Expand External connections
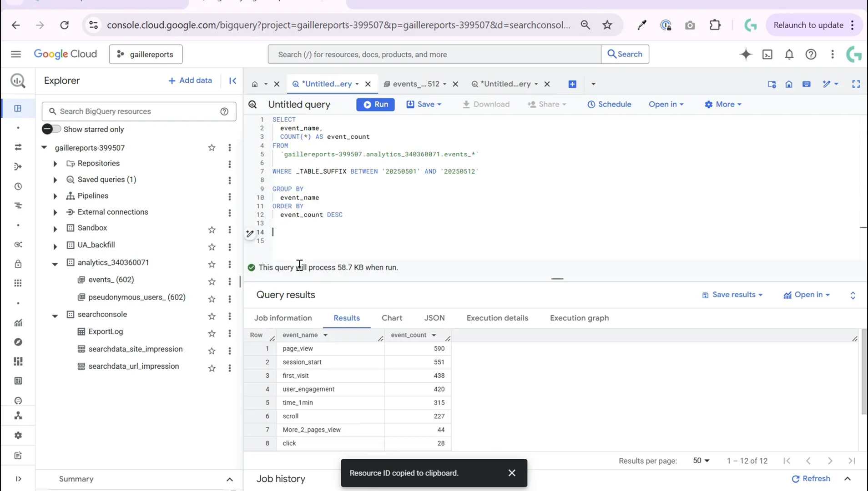 pos(55,212)
